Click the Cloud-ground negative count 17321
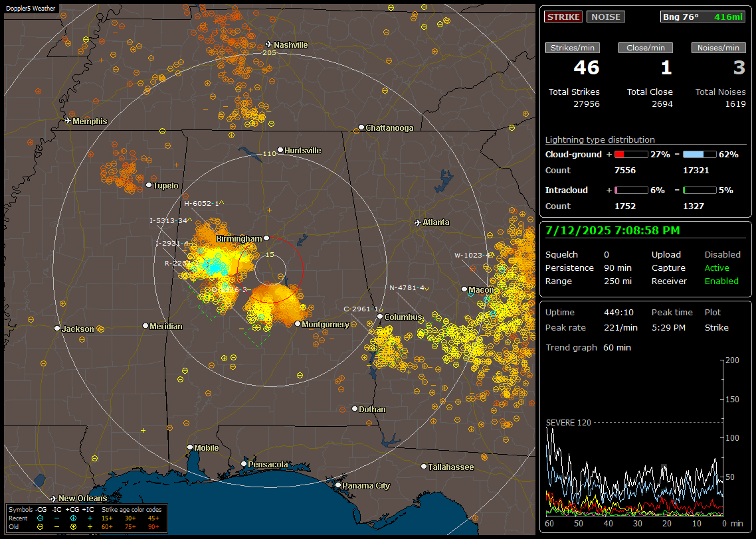This screenshot has width=756, height=539. [x=696, y=170]
